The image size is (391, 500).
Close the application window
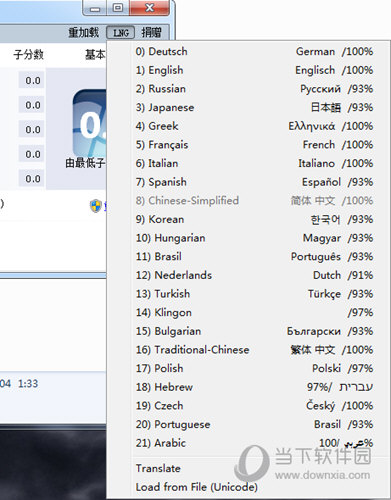(x=150, y=8)
